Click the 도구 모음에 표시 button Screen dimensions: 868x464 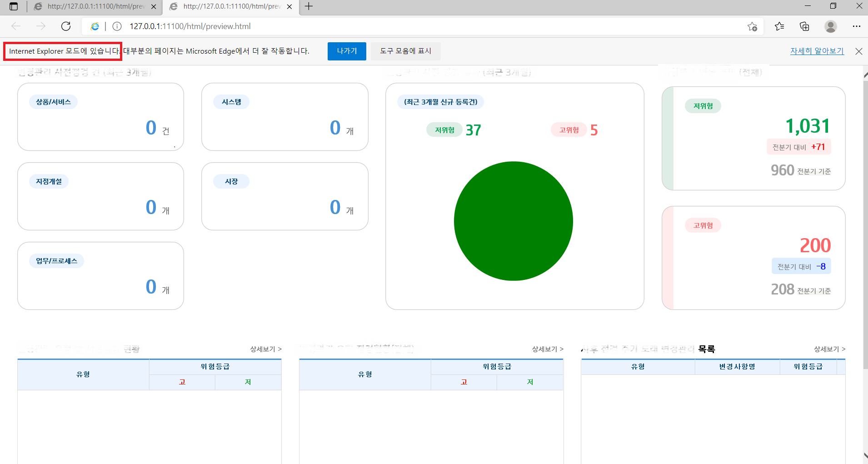click(405, 51)
